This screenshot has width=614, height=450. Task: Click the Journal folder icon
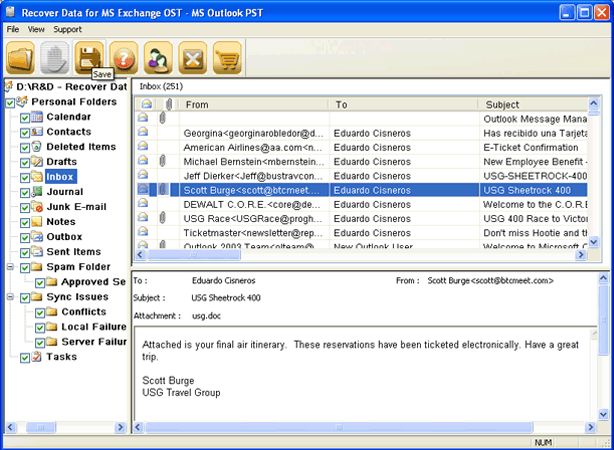pyautogui.click(x=37, y=192)
